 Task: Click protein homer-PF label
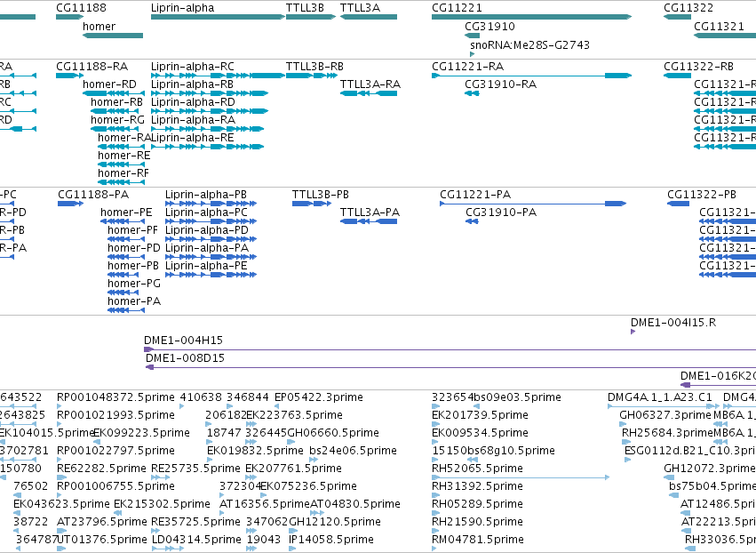point(132,230)
